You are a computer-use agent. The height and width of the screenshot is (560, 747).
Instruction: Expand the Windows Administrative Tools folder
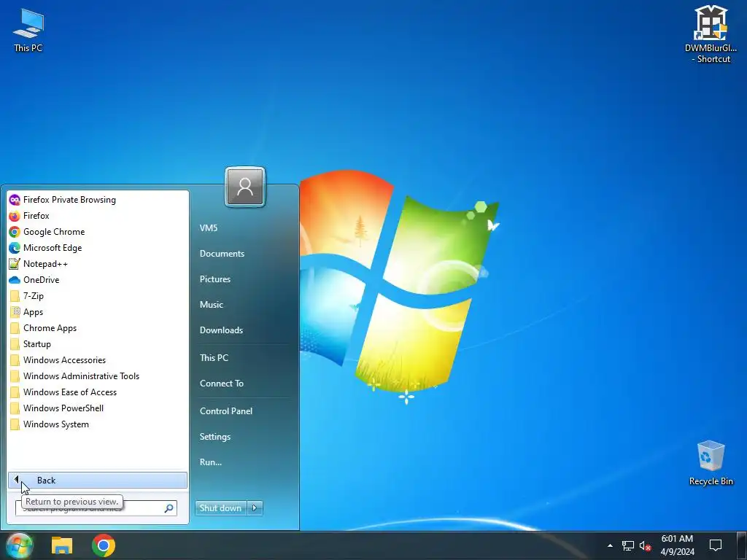click(98, 376)
